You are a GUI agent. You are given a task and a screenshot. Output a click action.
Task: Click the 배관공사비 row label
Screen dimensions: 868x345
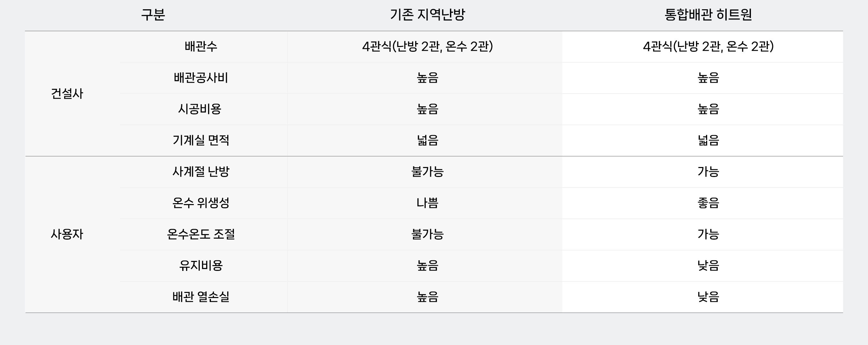tap(201, 78)
